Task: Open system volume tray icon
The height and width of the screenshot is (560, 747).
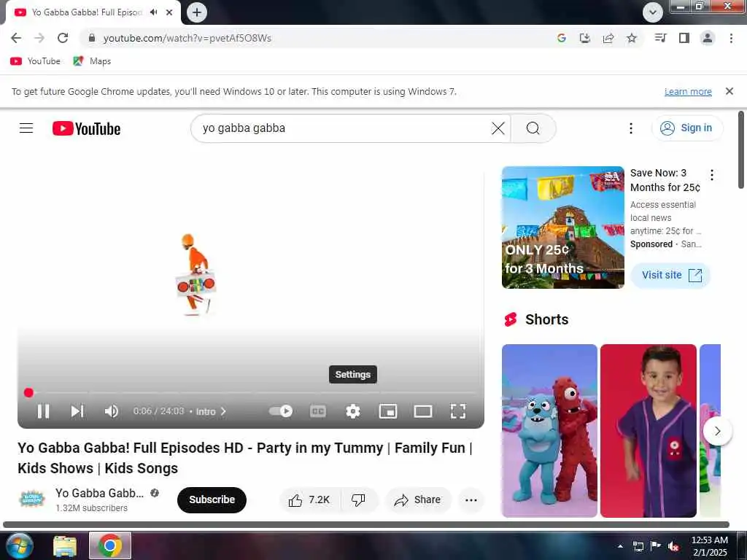Action: coord(673,547)
